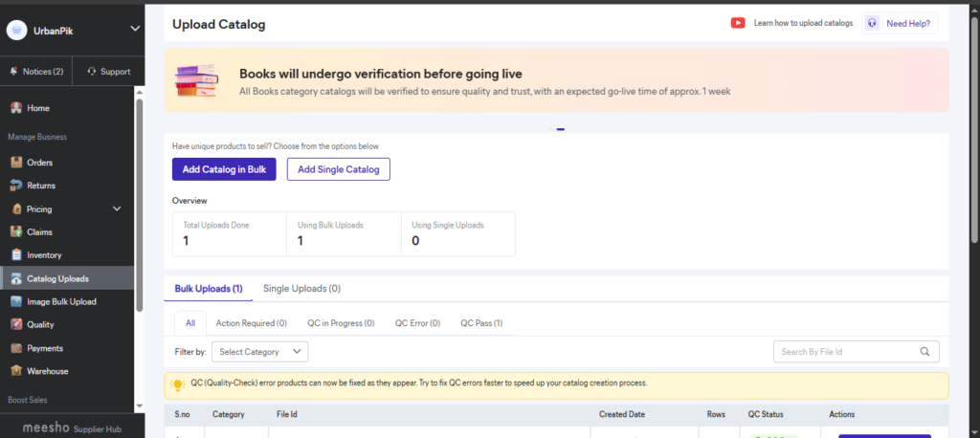Select QC in Progress (0) tab

pyautogui.click(x=341, y=323)
